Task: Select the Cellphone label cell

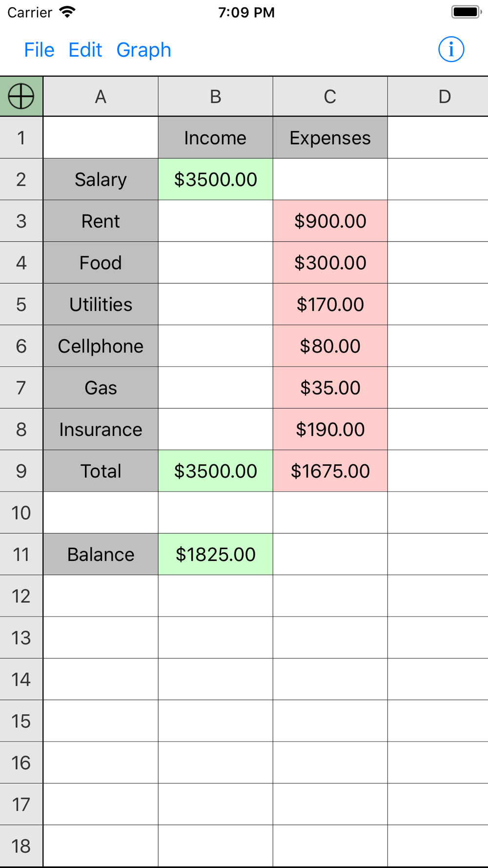Action: (x=101, y=346)
